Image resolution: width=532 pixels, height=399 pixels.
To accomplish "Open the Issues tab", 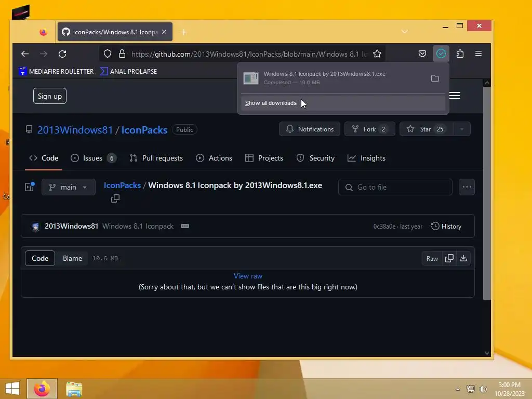I will (94, 158).
